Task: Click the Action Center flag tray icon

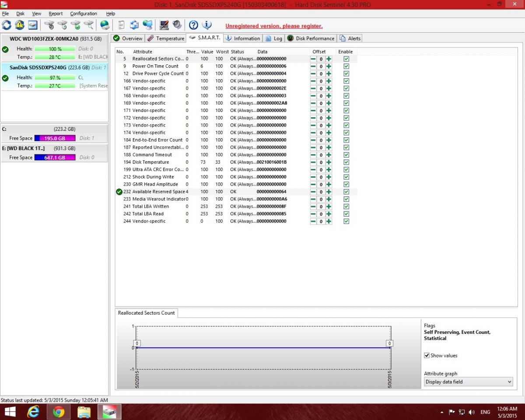Action: 452,412
